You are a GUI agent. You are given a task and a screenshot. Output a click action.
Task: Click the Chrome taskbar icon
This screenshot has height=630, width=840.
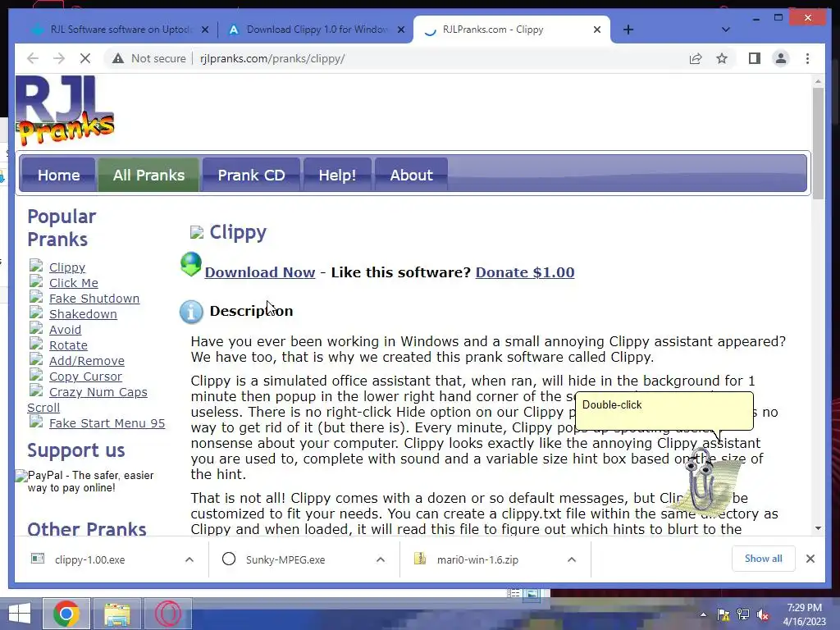(66, 614)
